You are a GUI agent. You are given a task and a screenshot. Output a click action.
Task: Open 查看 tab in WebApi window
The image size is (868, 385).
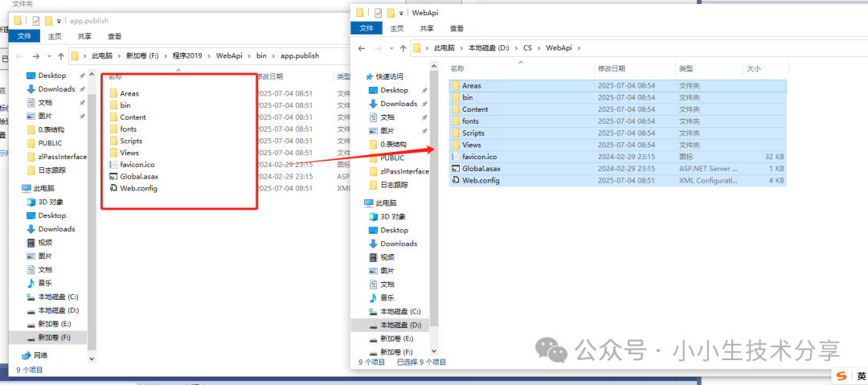pyautogui.click(x=457, y=28)
